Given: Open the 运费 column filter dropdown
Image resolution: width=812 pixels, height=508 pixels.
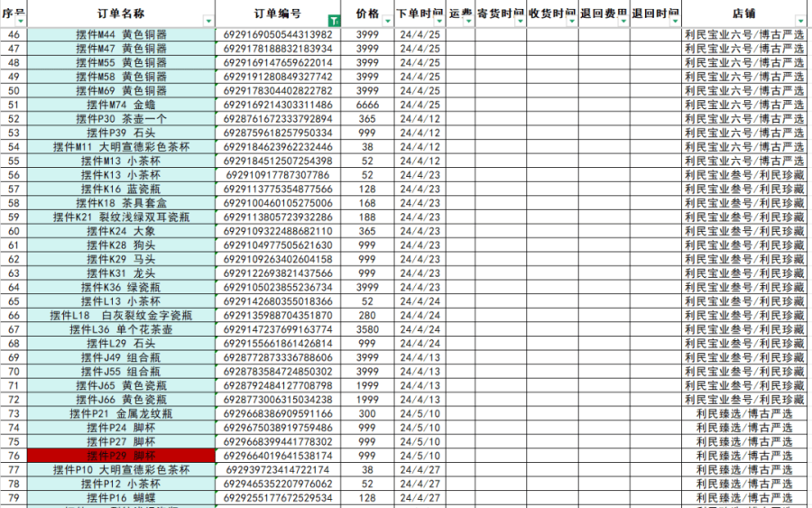Looking at the screenshot, I should (467, 21).
